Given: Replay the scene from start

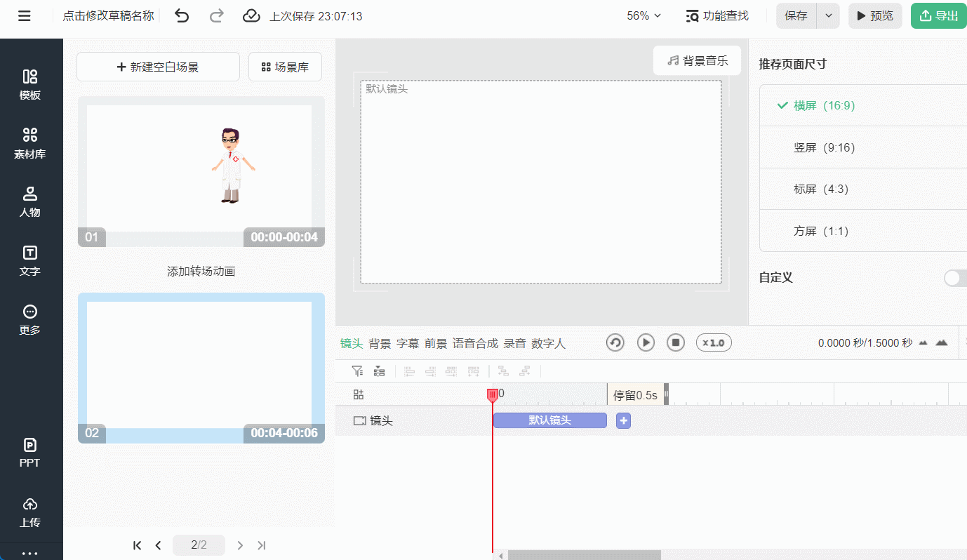Looking at the screenshot, I should point(615,342).
